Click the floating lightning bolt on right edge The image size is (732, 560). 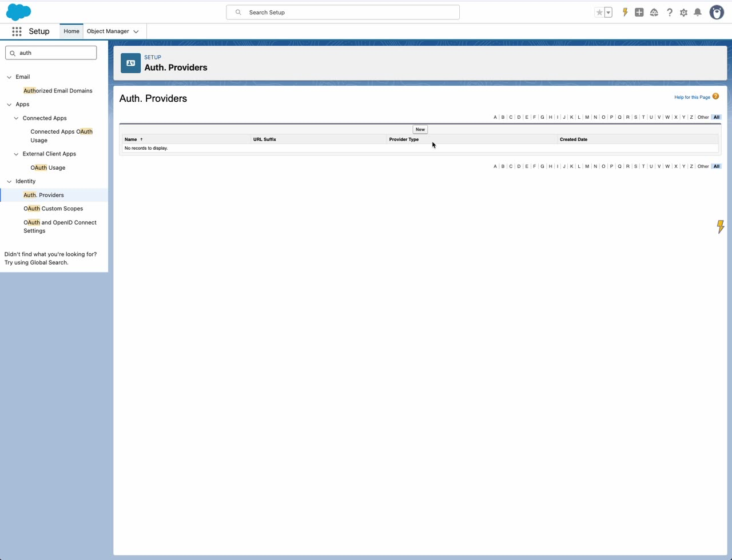tap(721, 227)
